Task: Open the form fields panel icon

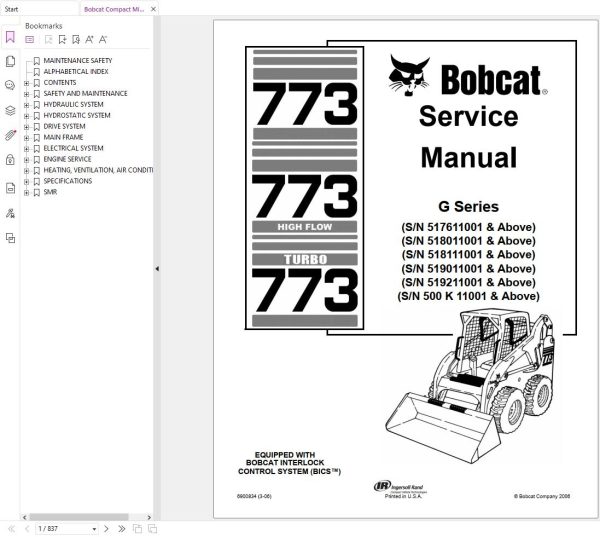Action: pos(10,188)
